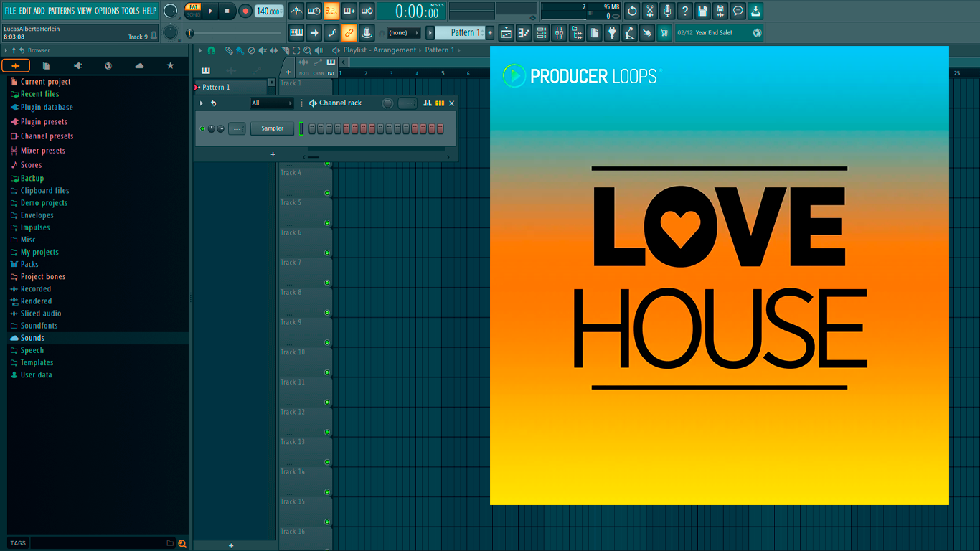Screen dimensions: 980x551
Task: Open the OPTIONS menu
Action: pos(107,11)
